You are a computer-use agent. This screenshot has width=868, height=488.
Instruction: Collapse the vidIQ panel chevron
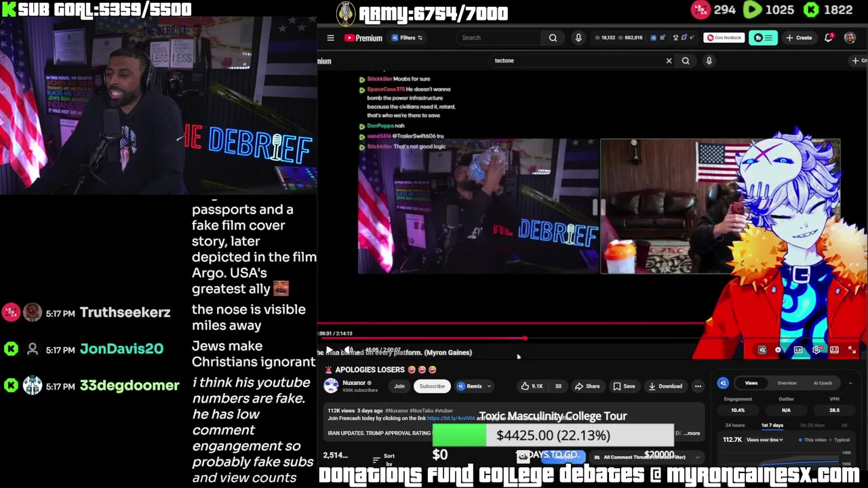click(x=850, y=384)
